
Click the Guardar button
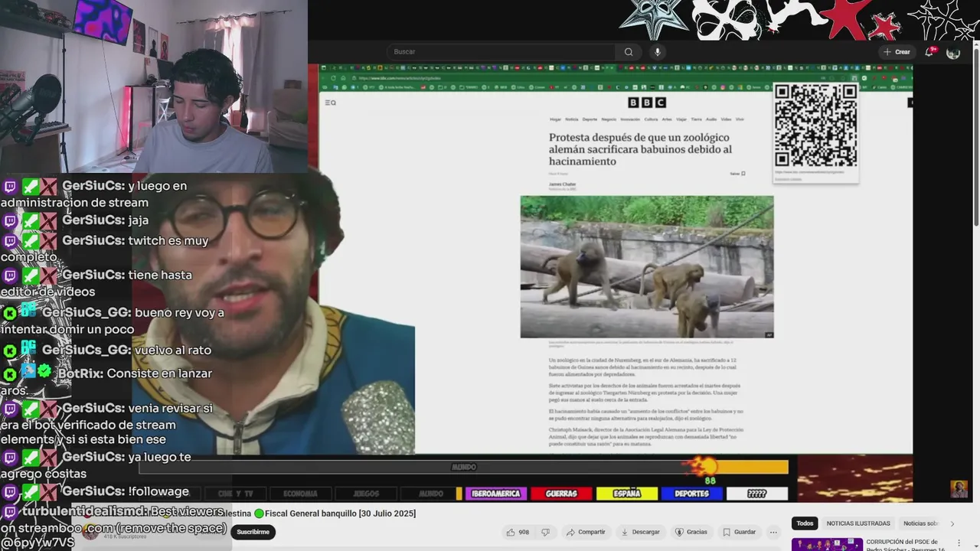(x=739, y=532)
